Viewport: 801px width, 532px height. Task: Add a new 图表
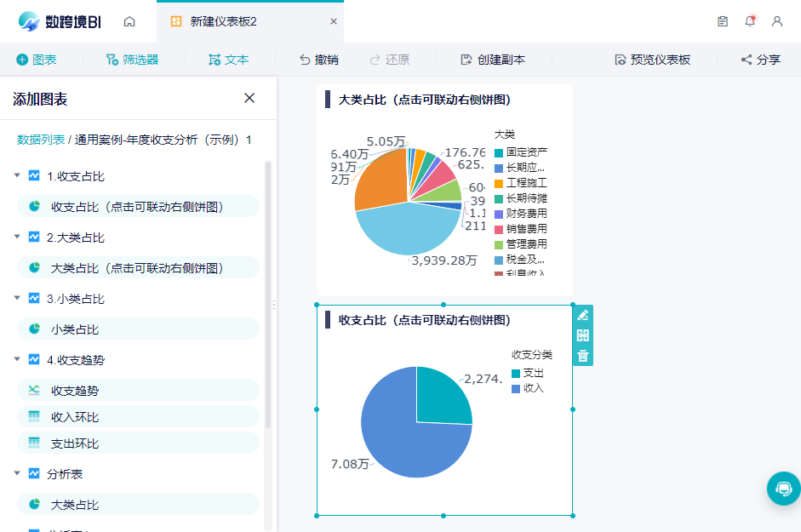coord(37,60)
